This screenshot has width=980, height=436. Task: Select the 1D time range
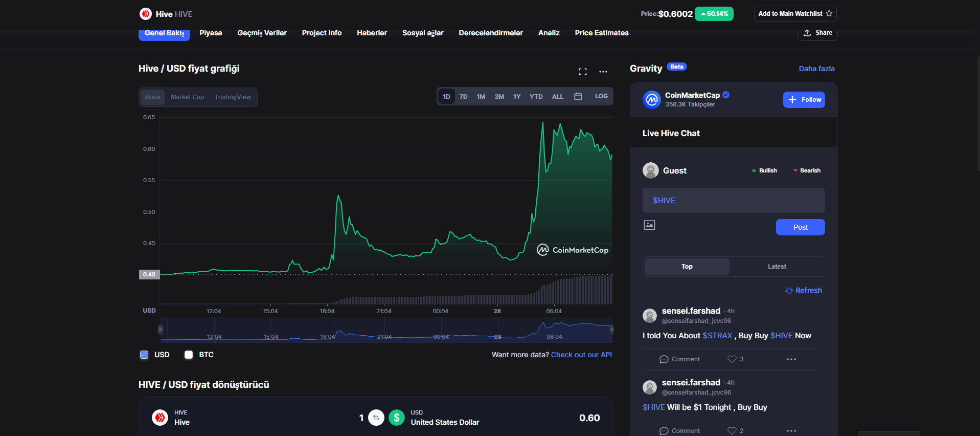tap(446, 96)
